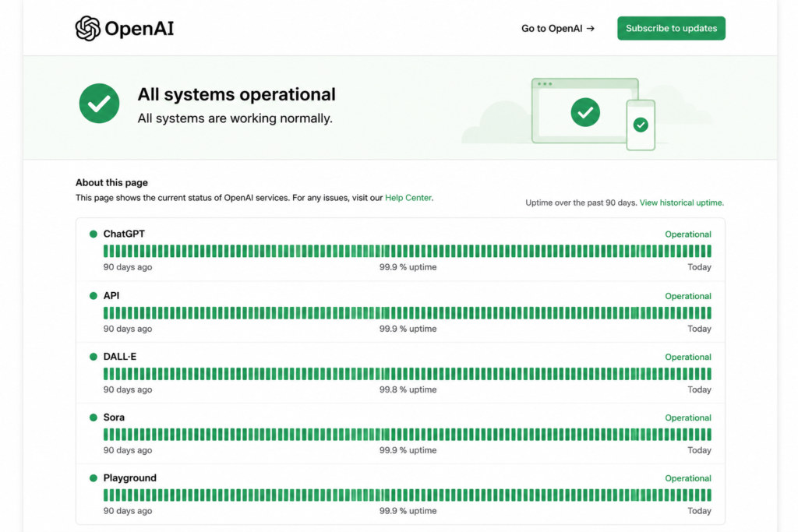Click the green status dot beside DALL·E
The width and height of the screenshot is (798, 532).
pos(94,357)
